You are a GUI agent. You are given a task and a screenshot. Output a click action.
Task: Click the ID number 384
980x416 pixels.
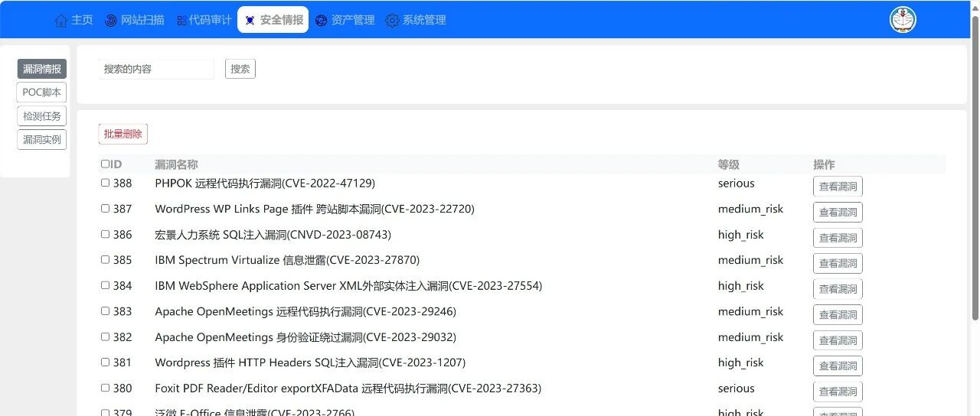(x=122, y=286)
